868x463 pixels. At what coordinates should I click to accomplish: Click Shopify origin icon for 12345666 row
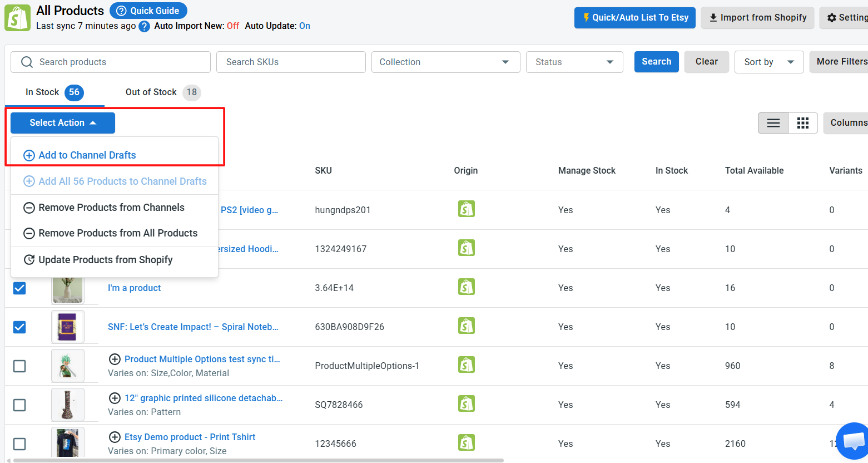click(467, 443)
